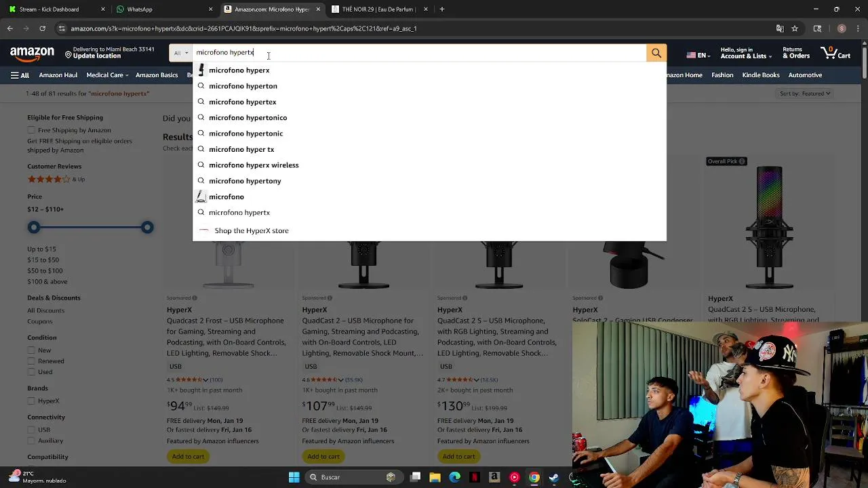Open the EN language selector
This screenshot has height=488, width=868.
click(x=697, y=56)
